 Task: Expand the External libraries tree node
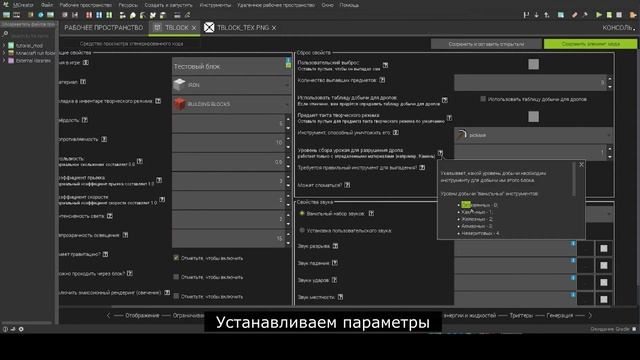[x=4, y=60]
